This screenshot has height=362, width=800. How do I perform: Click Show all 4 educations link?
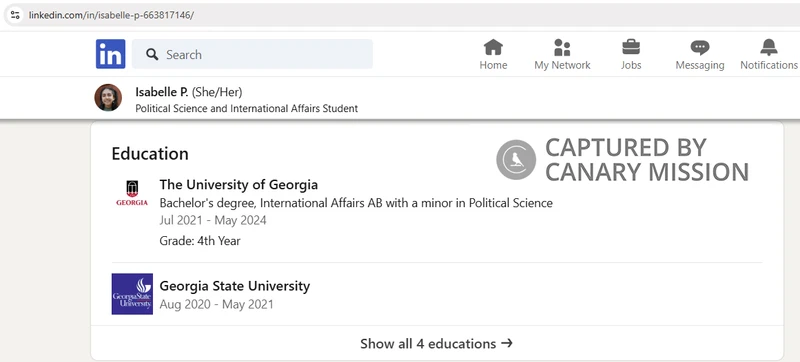436,344
